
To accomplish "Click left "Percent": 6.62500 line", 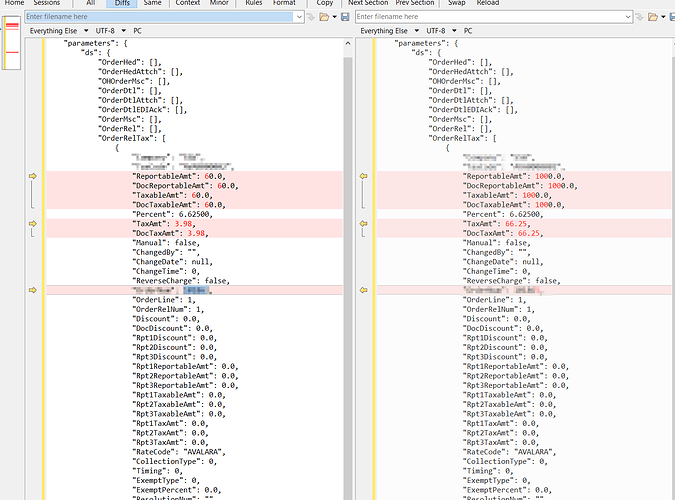I will click(x=172, y=214).
